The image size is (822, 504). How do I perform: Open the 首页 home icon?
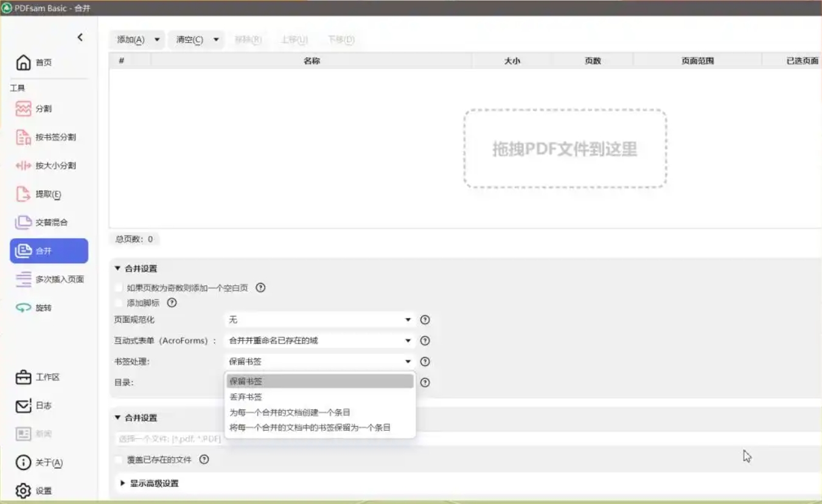[x=23, y=62]
